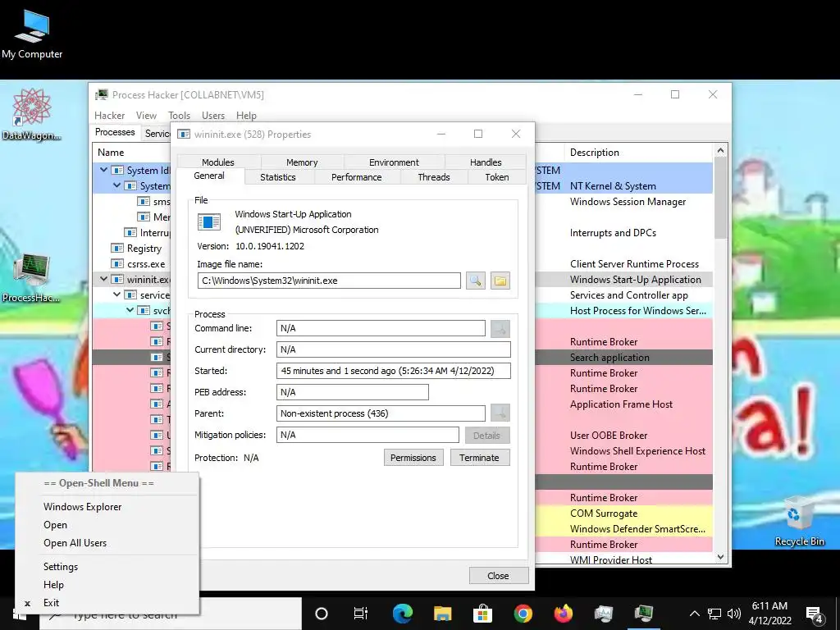840x630 pixels.
Task: Click the Started time field
Action: pyautogui.click(x=393, y=371)
